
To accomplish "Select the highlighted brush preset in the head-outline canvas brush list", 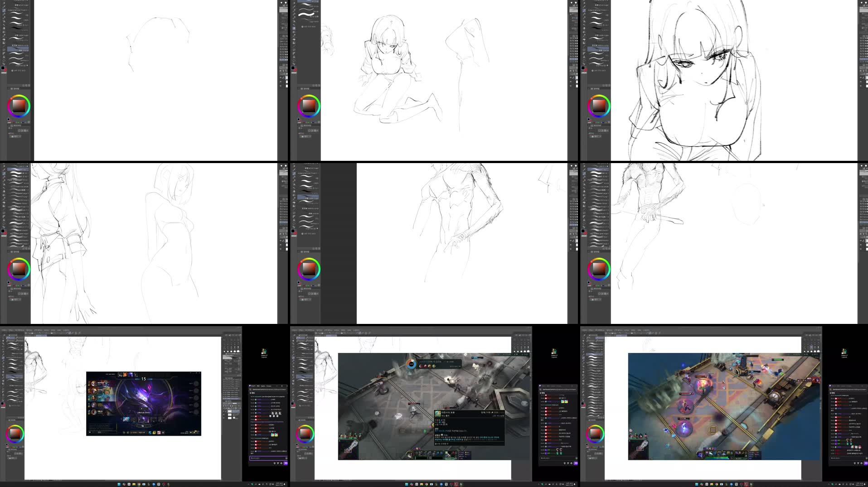I will (x=18, y=49).
